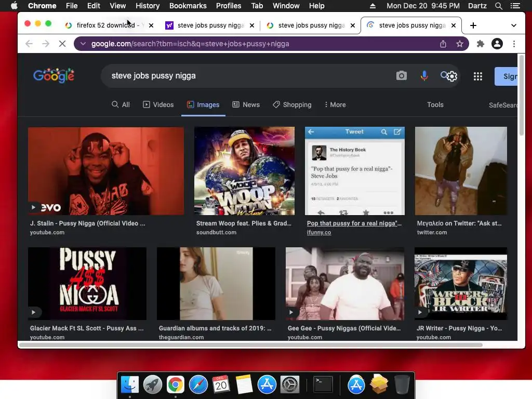
Task: Open Finder from the Dock
Action: 130,384
